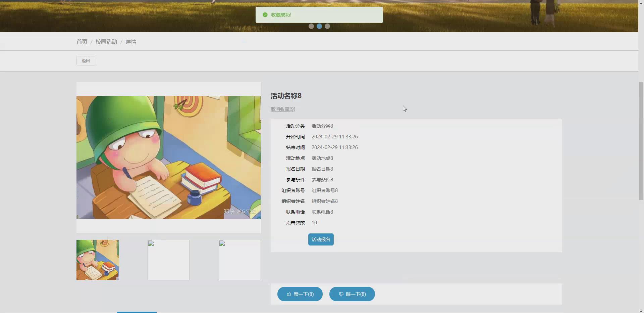Click the 结束时间 label
Image resolution: width=644 pixels, height=313 pixels.
(296, 147)
